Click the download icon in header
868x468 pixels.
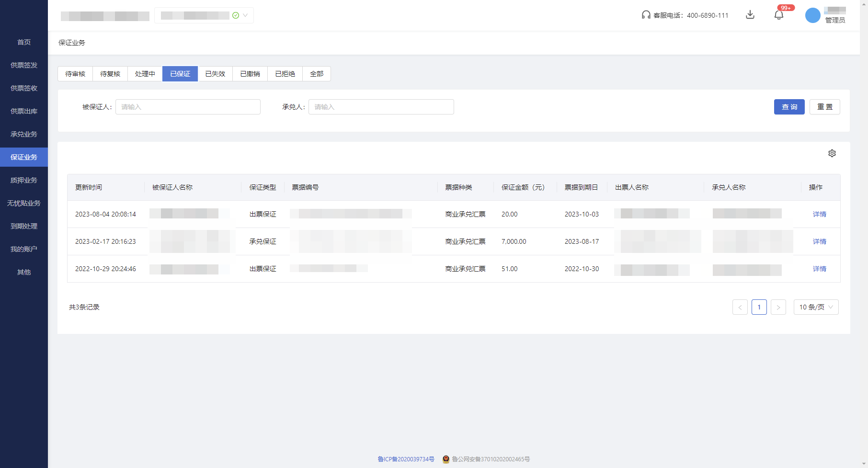coord(750,15)
